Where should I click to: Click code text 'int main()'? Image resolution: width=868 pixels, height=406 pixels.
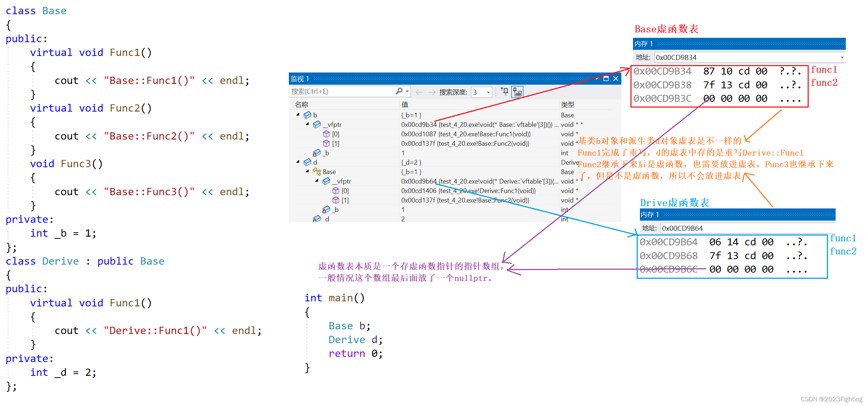[x=334, y=298]
